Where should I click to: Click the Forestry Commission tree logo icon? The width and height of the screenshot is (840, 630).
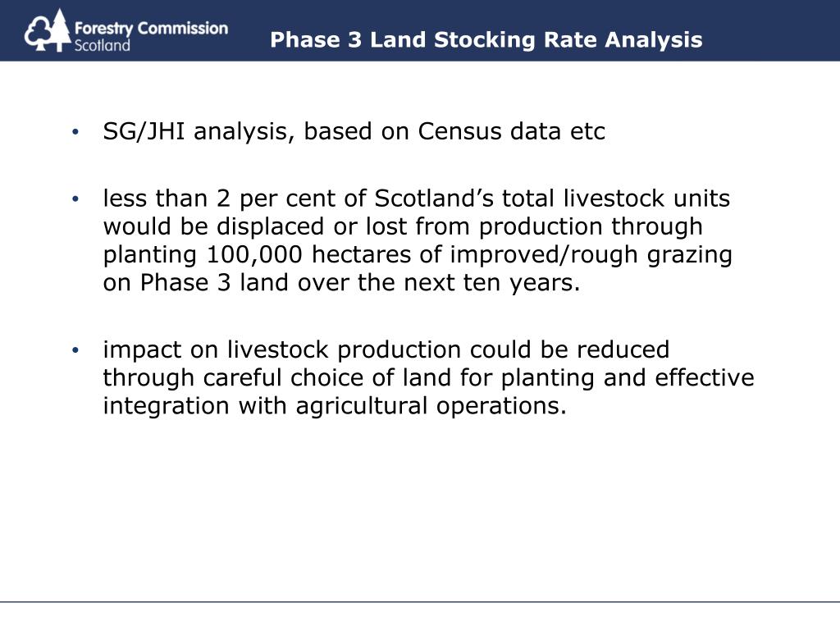tap(47, 31)
